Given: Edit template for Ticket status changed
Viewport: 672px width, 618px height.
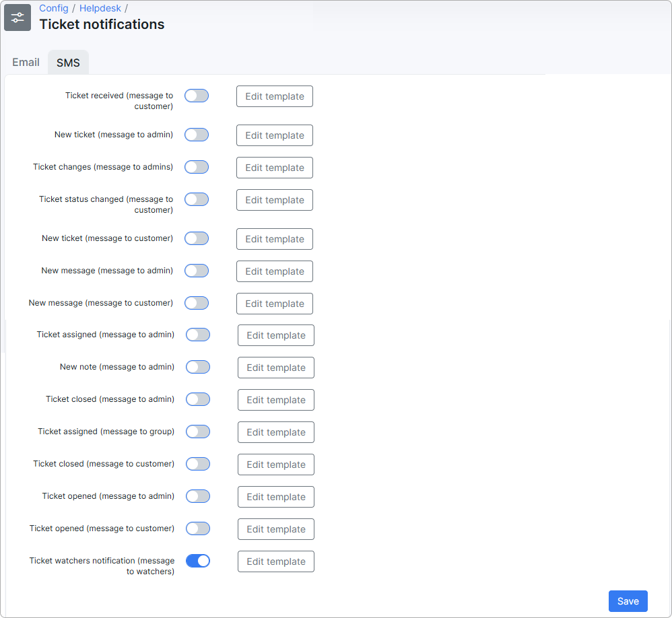Looking at the screenshot, I should pyautogui.click(x=275, y=200).
